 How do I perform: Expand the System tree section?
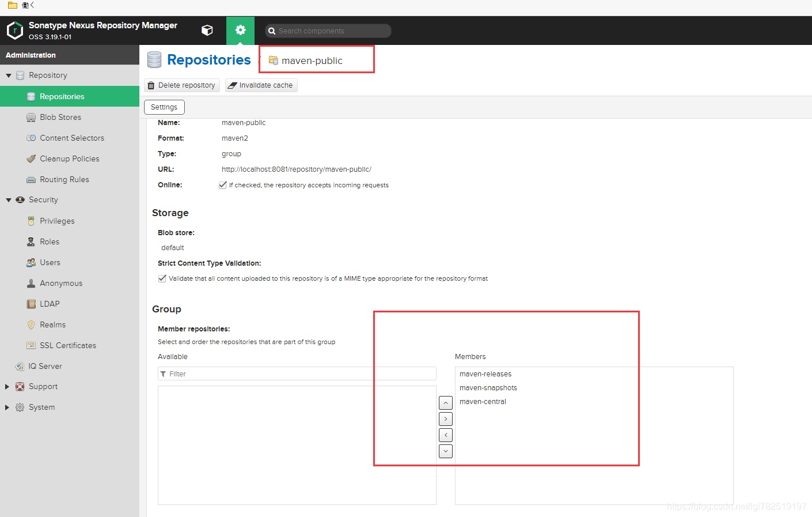point(7,407)
